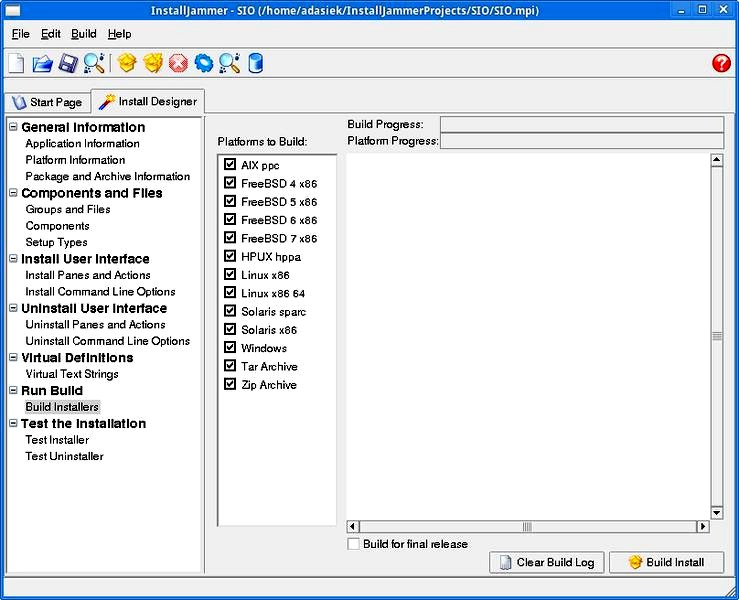Open Uninstall Panes and Actions
The image size is (739, 600).
pos(96,324)
